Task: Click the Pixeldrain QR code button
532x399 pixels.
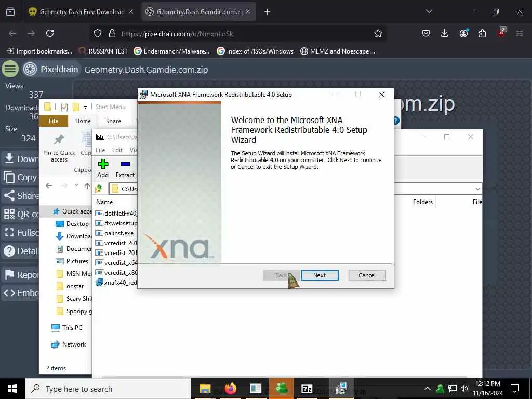Action: [x=20, y=214]
